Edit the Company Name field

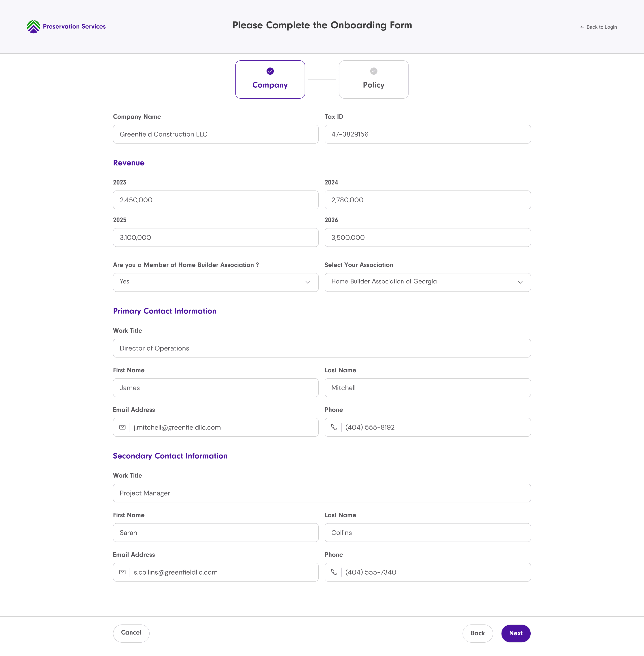pos(216,134)
